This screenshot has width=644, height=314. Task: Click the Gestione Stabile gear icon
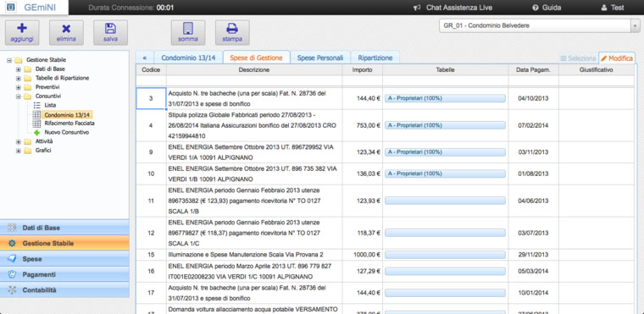pos(13,244)
